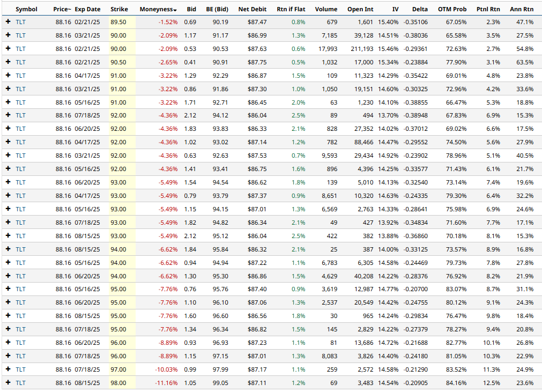Sort by the Ann Rtn column header
This screenshot has height=392, width=542.
tap(522, 9)
